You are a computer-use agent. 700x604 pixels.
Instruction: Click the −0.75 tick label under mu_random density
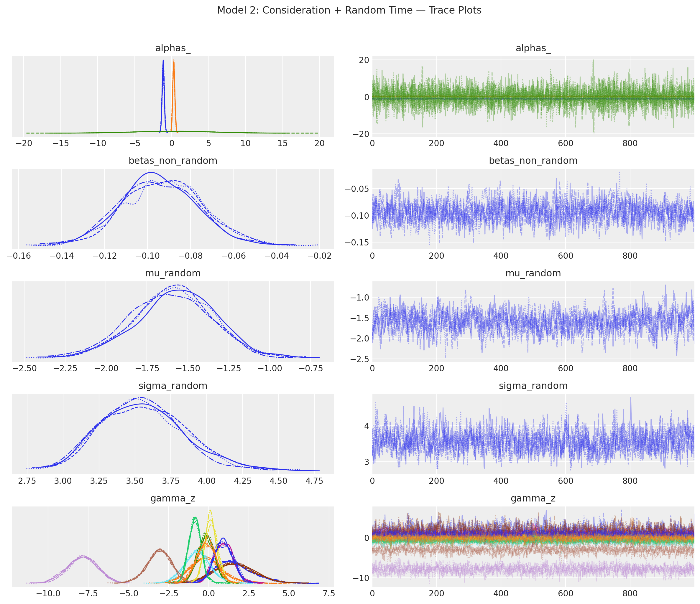click(310, 368)
